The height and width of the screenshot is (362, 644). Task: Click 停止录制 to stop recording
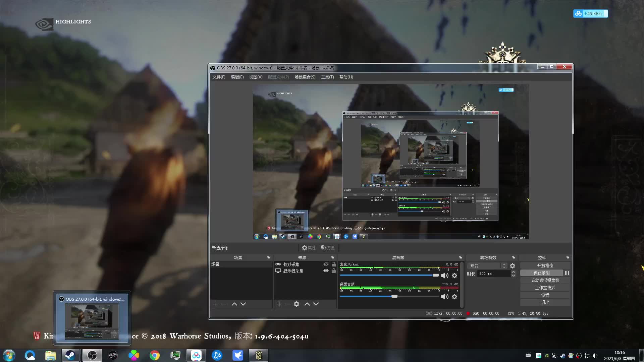tap(541, 273)
